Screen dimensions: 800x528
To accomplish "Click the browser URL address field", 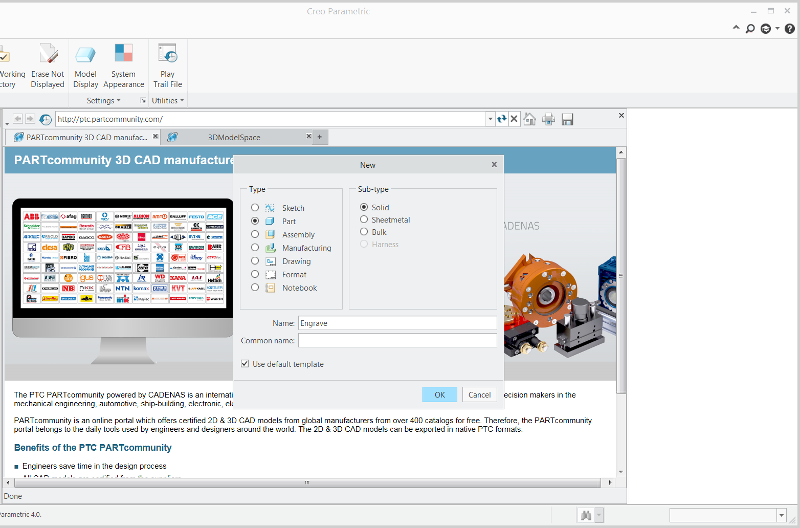I will 271,119.
